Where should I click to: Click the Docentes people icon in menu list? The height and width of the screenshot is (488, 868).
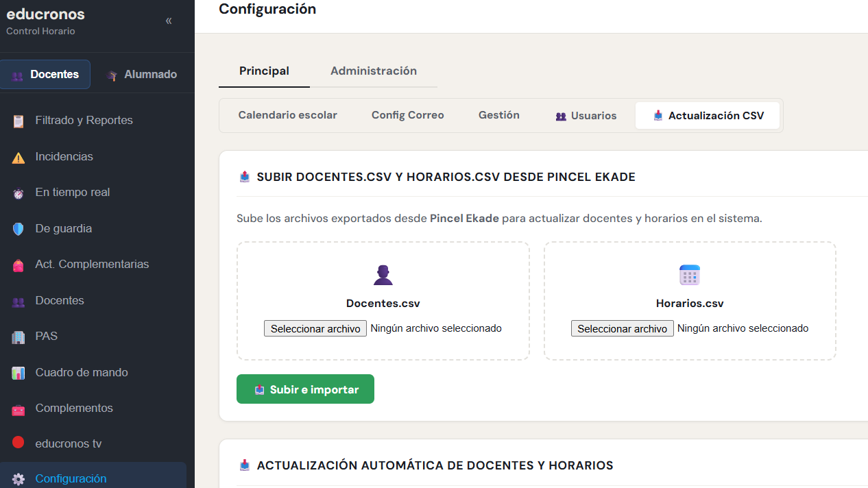coord(19,301)
